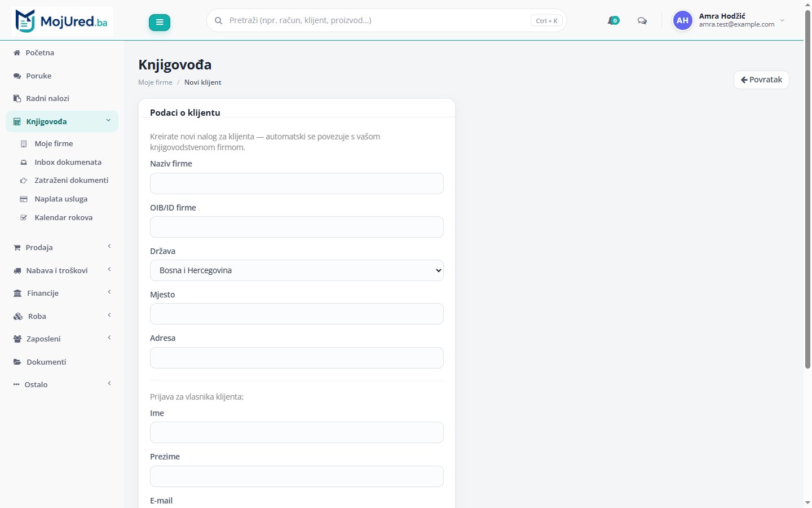Screen dimensions: 812x508
Task: Click the speech bubble icon beside Poruke
Action: tap(17, 76)
